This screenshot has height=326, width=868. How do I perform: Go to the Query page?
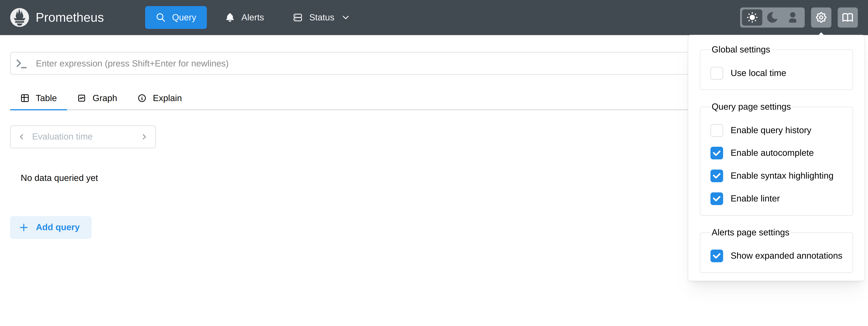click(176, 18)
